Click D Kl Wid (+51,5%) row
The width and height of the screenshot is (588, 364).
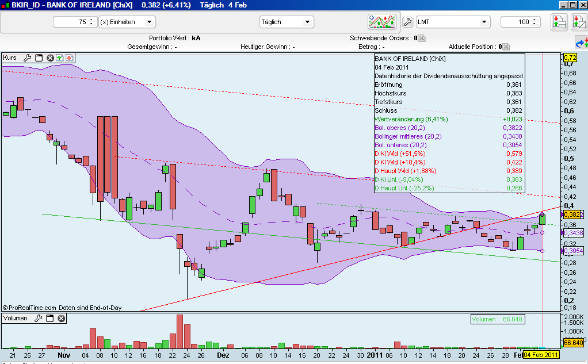[x=449, y=154]
